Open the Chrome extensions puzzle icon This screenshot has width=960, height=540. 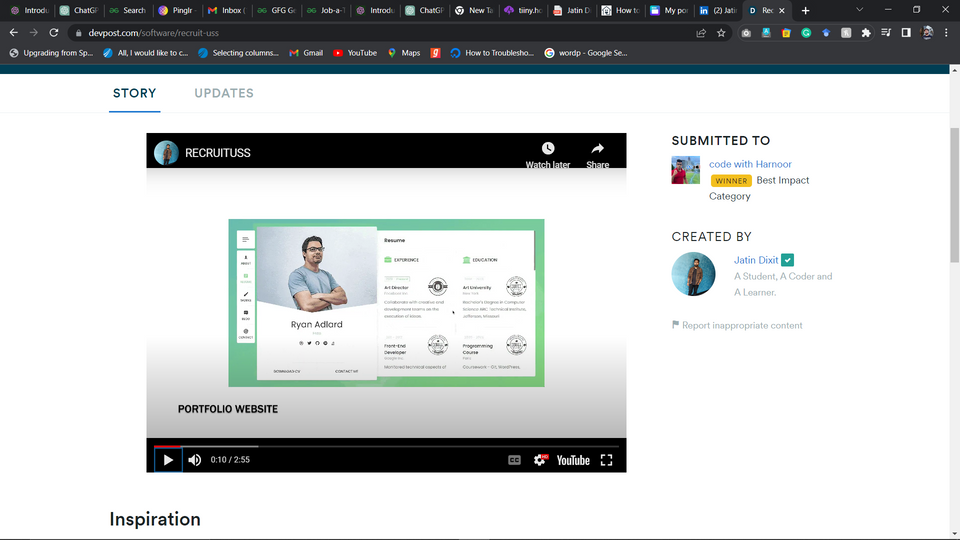pyautogui.click(x=866, y=32)
